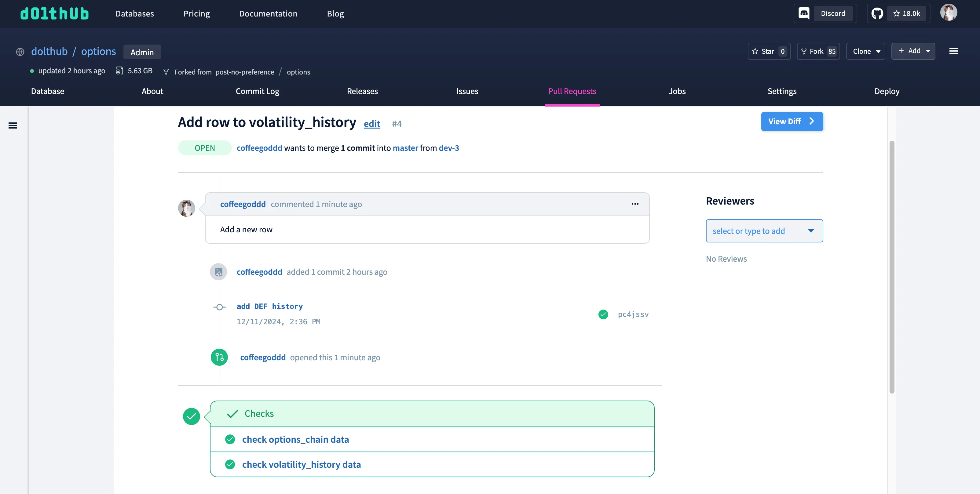
Task: Click the green pull-request opened icon
Action: 219,357
